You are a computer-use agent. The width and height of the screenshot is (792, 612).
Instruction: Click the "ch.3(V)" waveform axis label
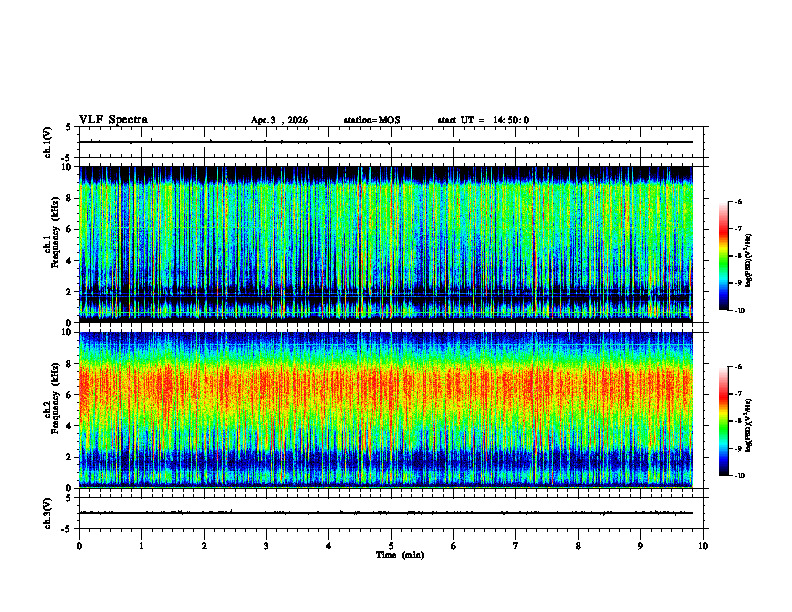pyautogui.click(x=48, y=513)
